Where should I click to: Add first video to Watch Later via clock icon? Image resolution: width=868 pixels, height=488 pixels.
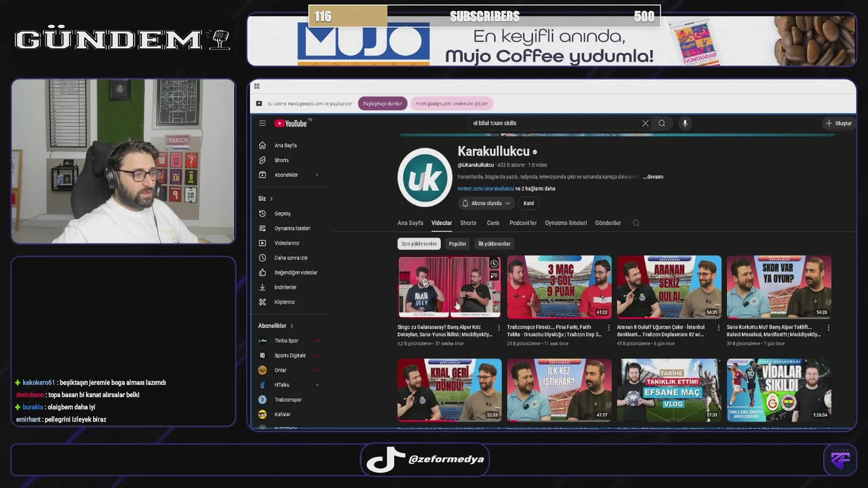click(x=494, y=264)
